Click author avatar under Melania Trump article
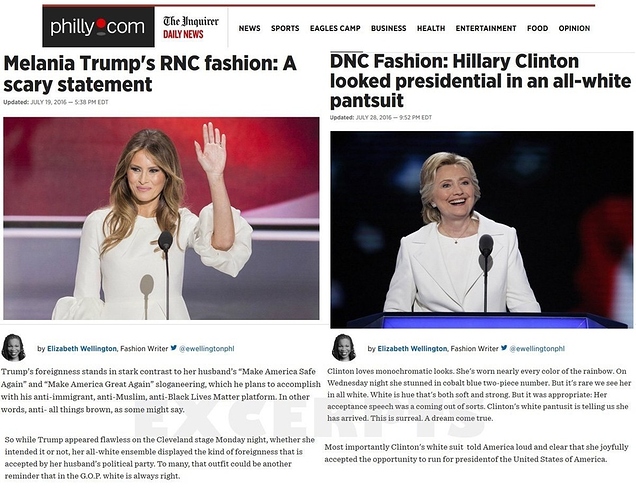This screenshot has height=500, width=636. pyautogui.click(x=13, y=348)
